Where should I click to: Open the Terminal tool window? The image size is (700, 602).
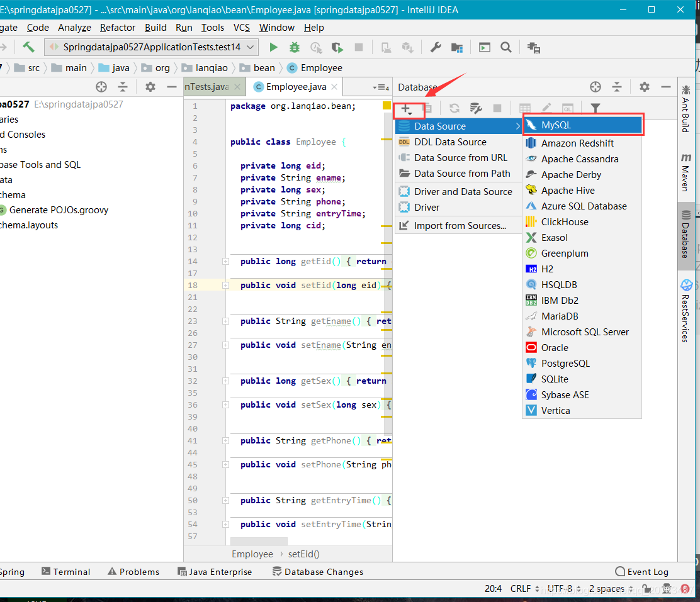pyautogui.click(x=66, y=572)
